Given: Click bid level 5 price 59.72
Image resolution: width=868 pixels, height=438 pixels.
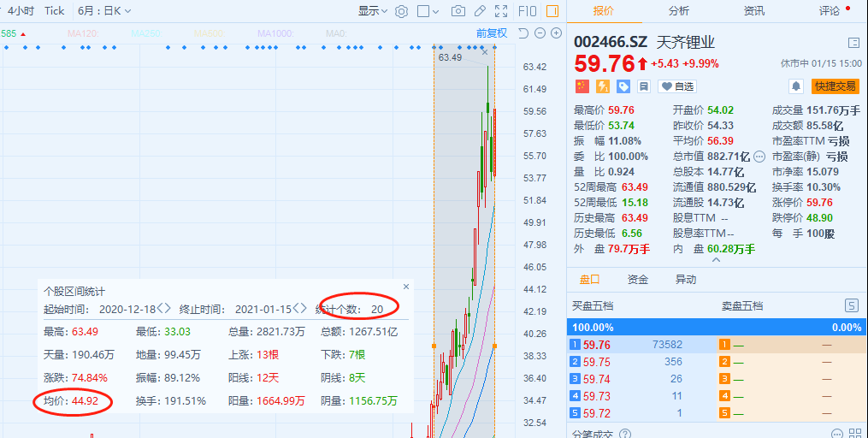Looking at the screenshot, I should [597, 414].
